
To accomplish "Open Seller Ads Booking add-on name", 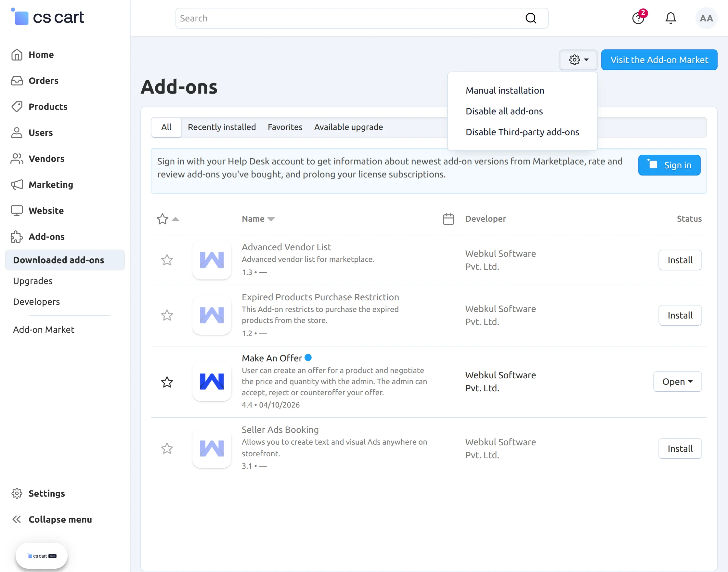I will coord(280,429).
